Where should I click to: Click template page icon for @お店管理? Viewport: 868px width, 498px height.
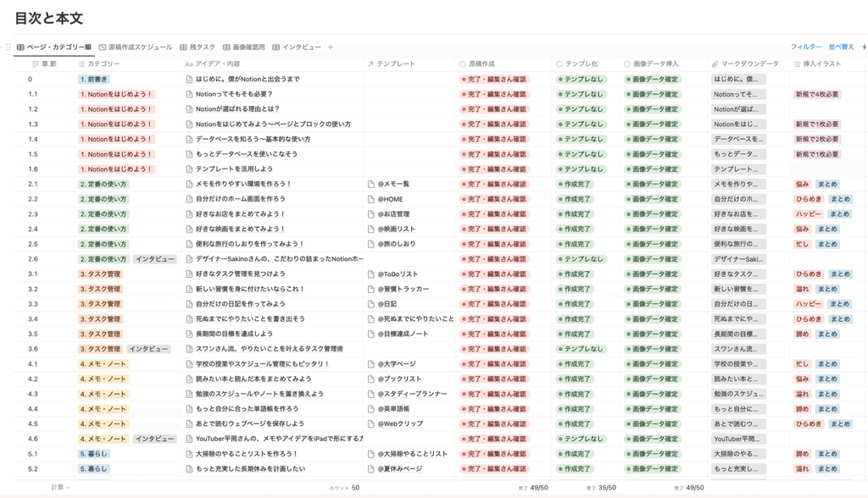pyautogui.click(x=371, y=214)
